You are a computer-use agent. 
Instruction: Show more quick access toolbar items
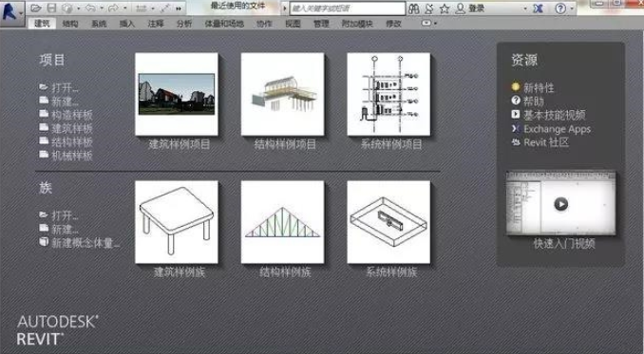click(179, 9)
